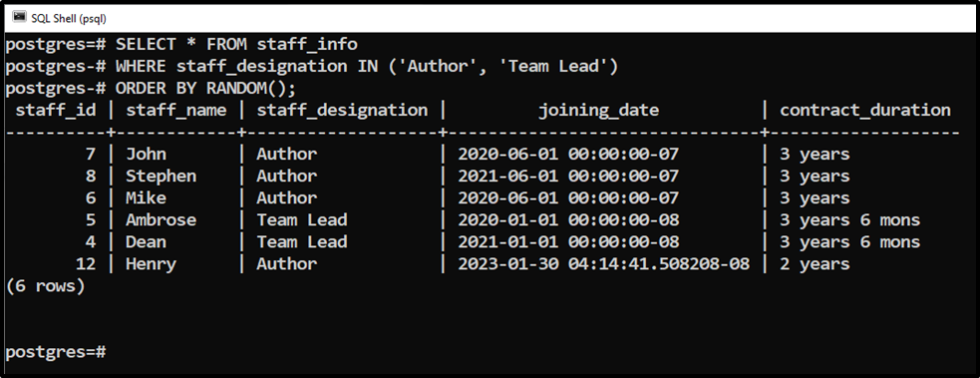This screenshot has height=378, width=980.
Task: Click the staff_designation column header
Action: tap(342, 111)
